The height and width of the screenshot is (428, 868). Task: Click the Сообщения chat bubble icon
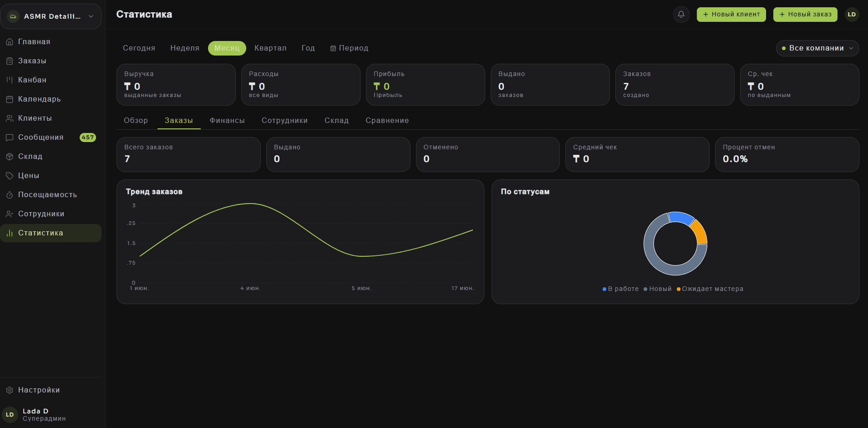(10, 138)
